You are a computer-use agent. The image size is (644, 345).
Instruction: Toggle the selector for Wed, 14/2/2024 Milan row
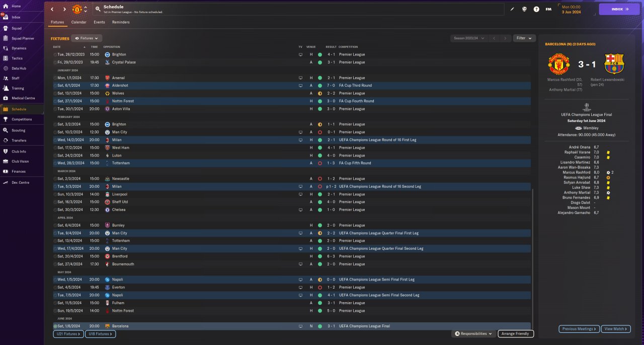[x=55, y=140]
